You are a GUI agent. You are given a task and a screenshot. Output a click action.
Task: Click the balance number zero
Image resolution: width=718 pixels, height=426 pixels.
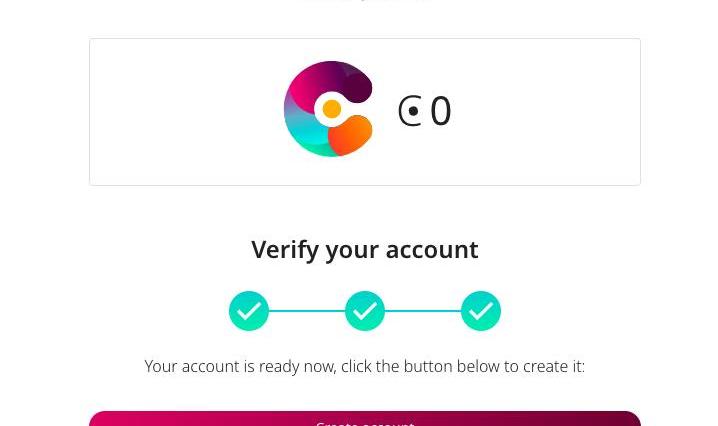click(x=441, y=111)
